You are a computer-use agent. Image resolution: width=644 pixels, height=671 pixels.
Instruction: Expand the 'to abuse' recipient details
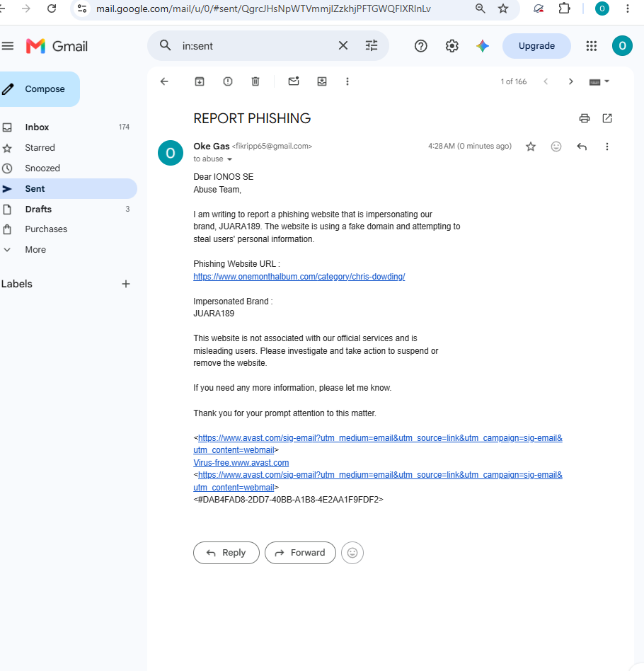click(229, 159)
